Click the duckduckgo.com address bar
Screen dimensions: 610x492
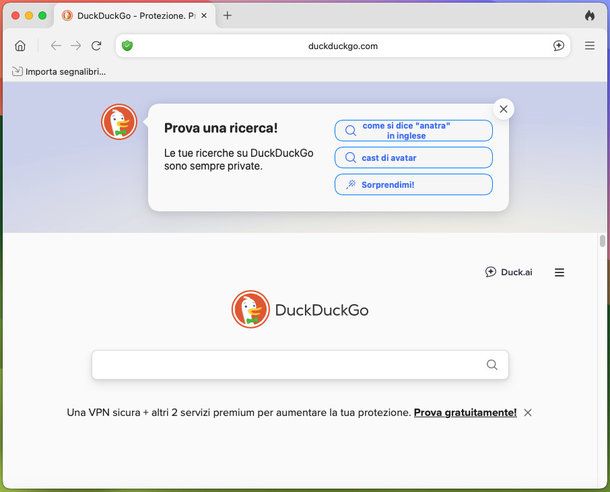(343, 46)
